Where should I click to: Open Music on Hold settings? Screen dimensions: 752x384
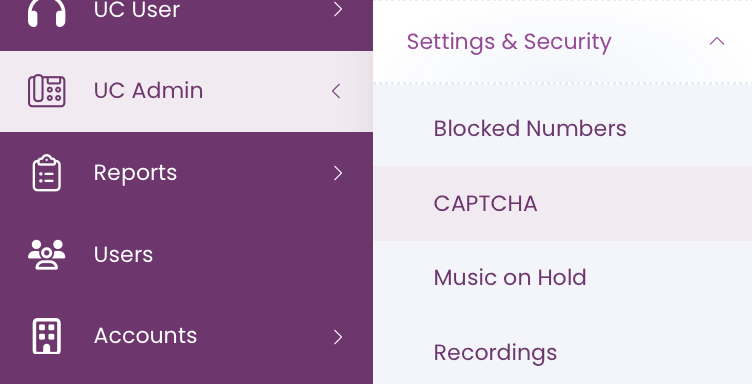pyautogui.click(x=510, y=278)
